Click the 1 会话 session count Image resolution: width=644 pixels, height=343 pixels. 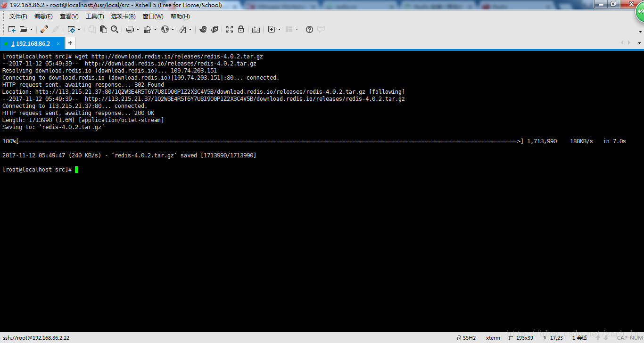(579, 338)
